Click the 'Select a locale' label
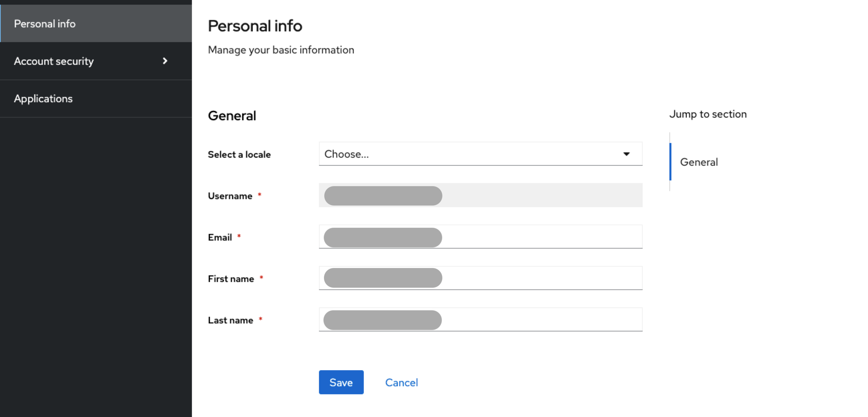868x417 pixels. tap(239, 155)
